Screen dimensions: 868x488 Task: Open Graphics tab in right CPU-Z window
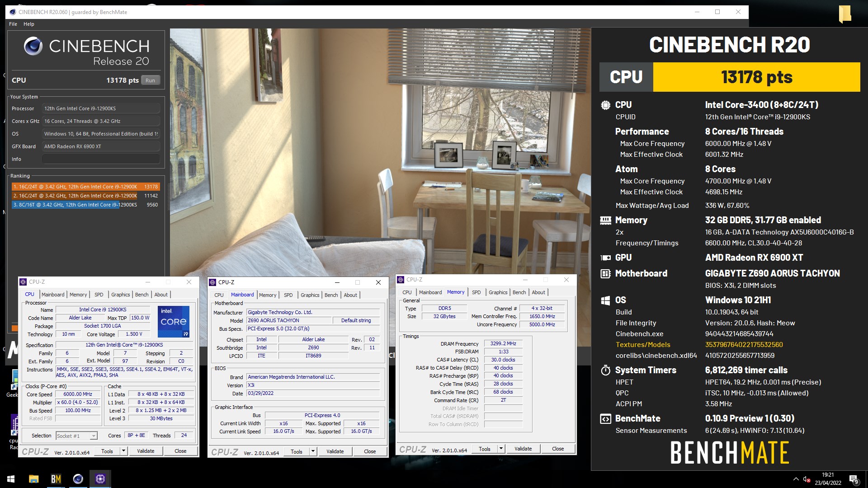tap(498, 292)
